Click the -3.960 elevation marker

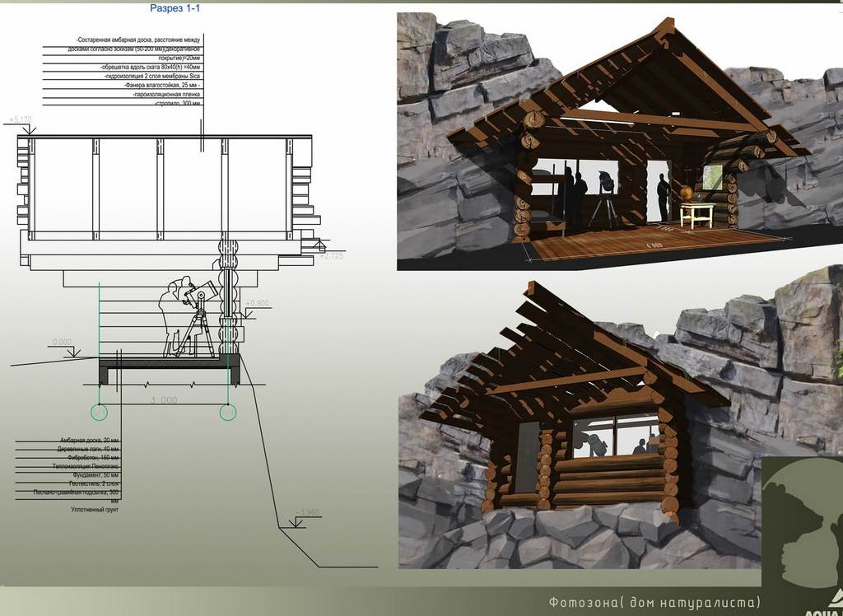tap(306, 513)
